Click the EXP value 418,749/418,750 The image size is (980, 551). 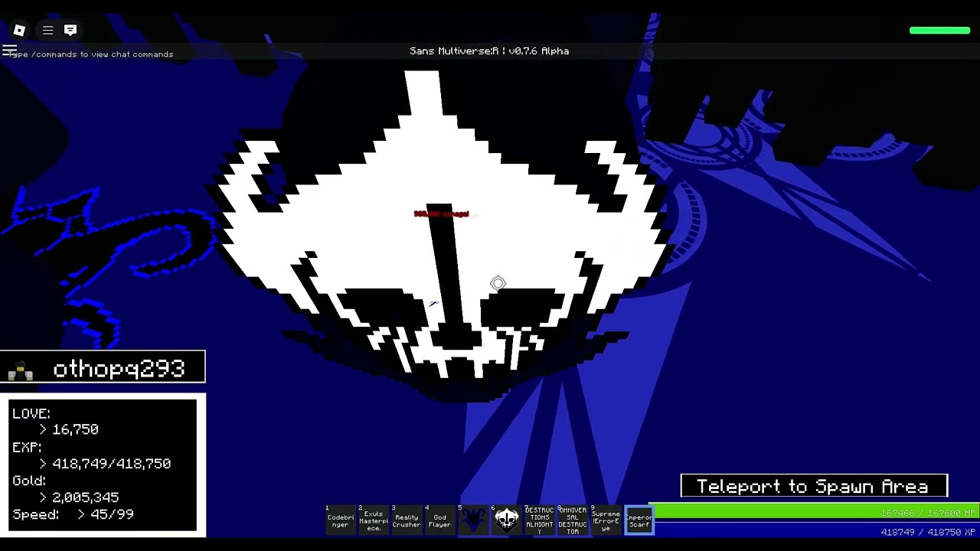pos(111,464)
